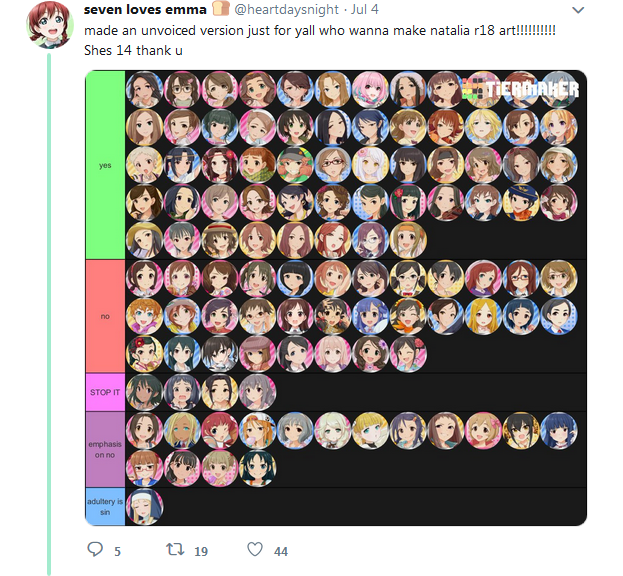The height and width of the screenshot is (576, 623).
Task: Click the bread emoji beside the display name
Action: pyautogui.click(x=221, y=8)
